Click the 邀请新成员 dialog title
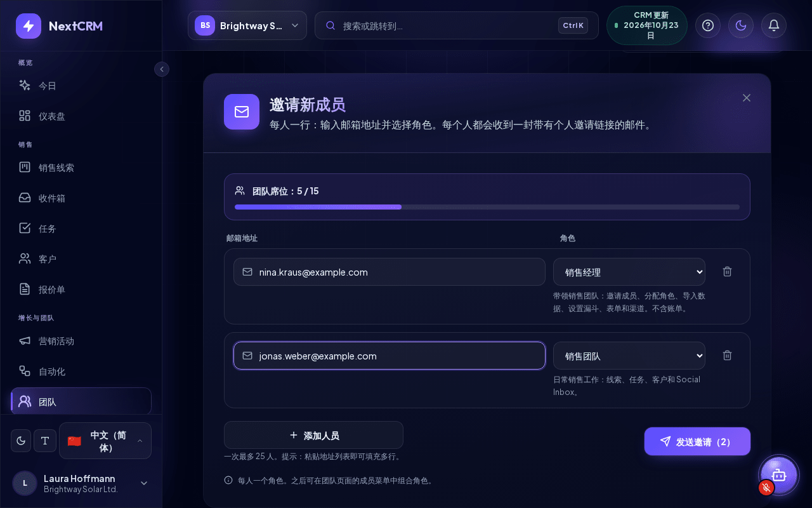Viewport: 812px width, 508px height. click(x=308, y=105)
